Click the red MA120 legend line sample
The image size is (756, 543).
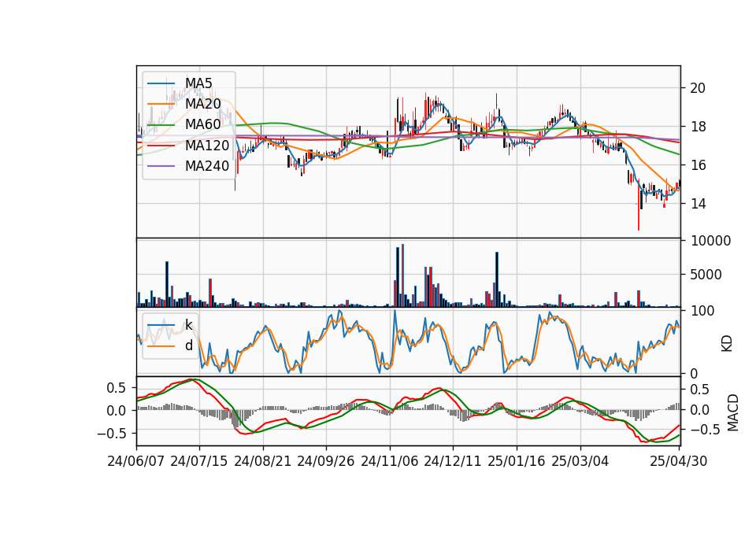tap(161, 146)
